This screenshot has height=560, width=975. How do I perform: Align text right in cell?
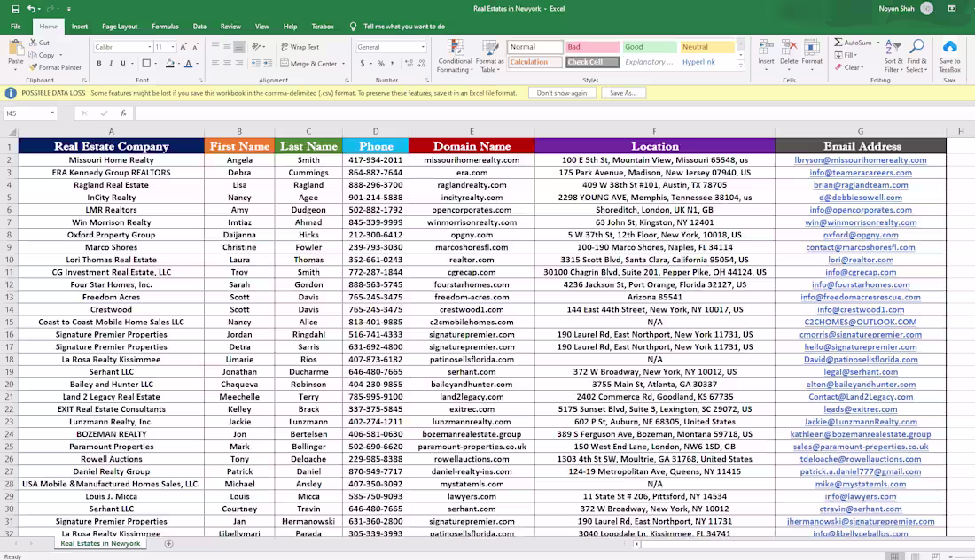click(238, 64)
